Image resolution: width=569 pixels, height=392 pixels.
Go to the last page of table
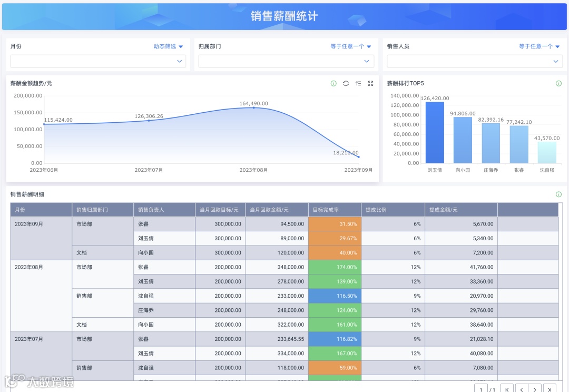click(550, 389)
